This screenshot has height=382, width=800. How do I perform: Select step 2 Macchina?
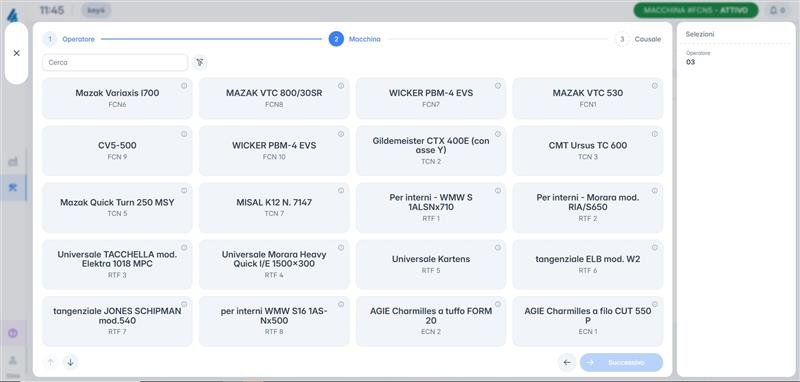[355, 39]
